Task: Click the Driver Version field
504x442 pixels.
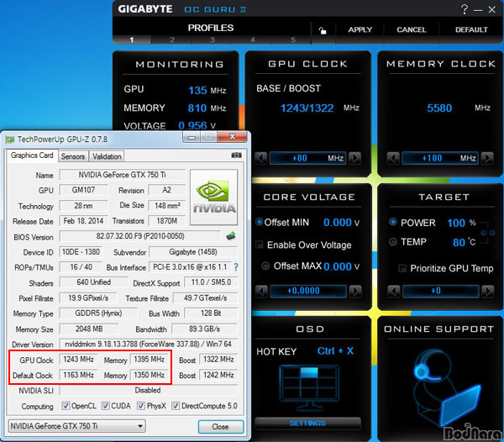Action: click(148, 344)
